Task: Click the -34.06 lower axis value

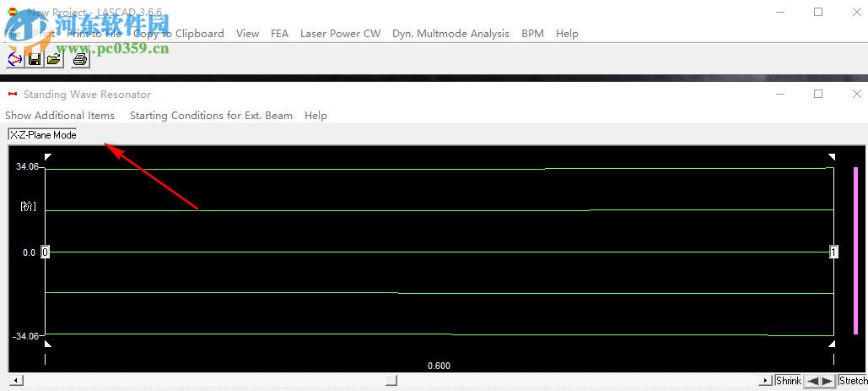Action: pyautogui.click(x=25, y=336)
